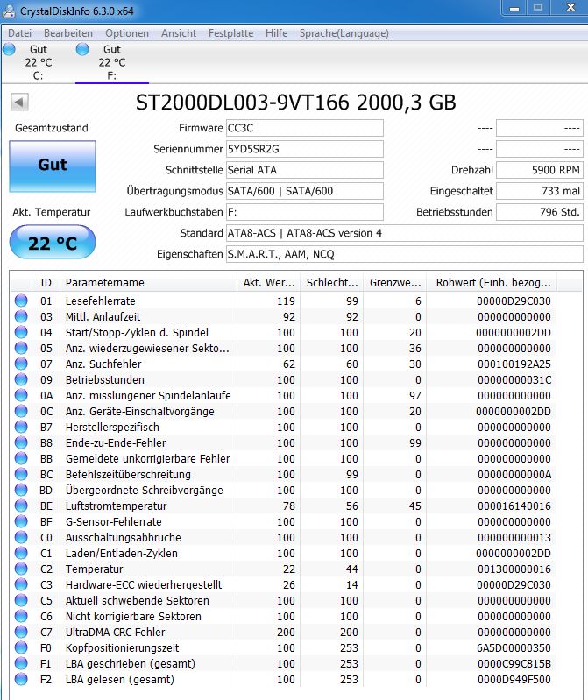Click the Schlecht... column header

click(x=332, y=283)
